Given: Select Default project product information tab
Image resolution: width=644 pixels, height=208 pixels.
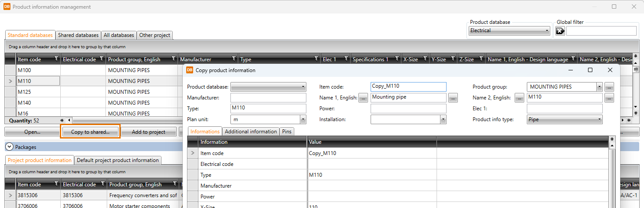Looking at the screenshot, I should click(118, 160).
